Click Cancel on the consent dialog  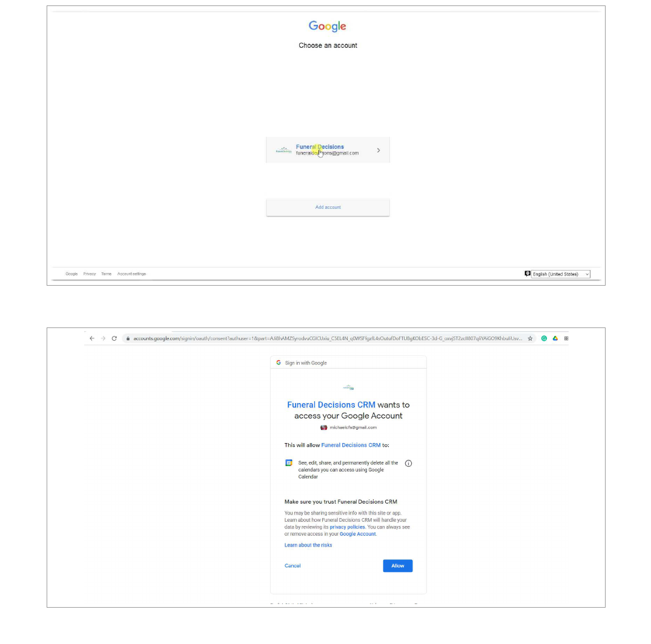[292, 565]
